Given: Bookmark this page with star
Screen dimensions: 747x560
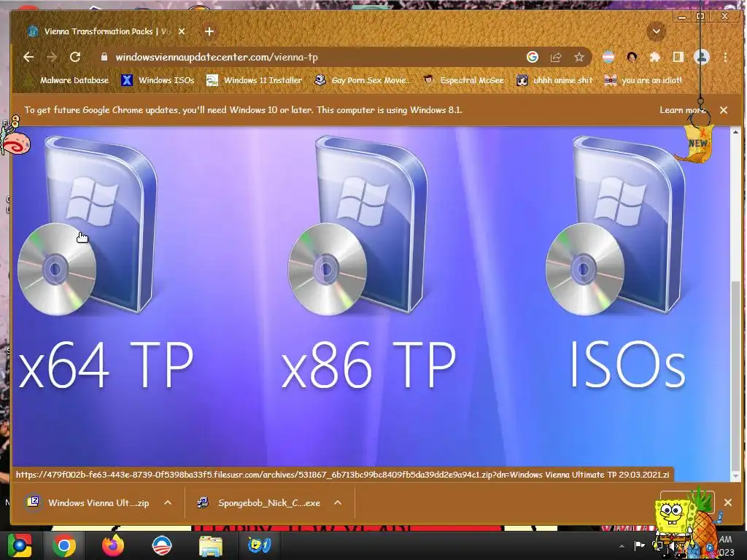Looking at the screenshot, I should pyautogui.click(x=578, y=57).
